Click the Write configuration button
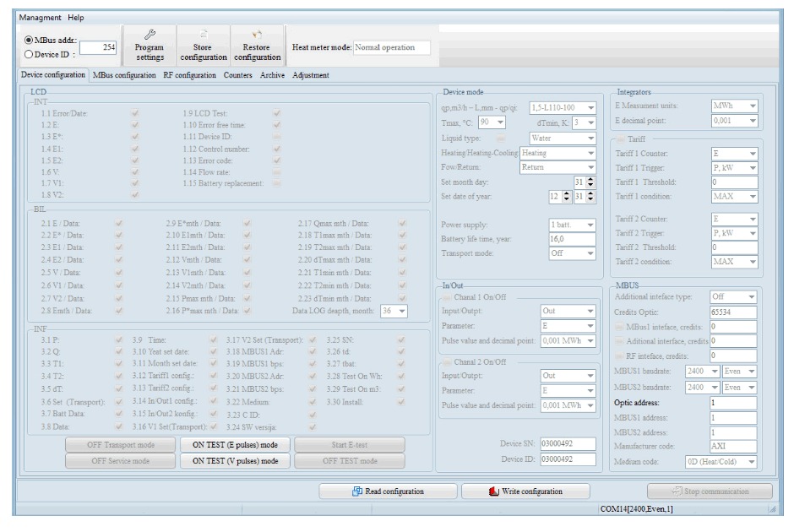 (x=525, y=491)
